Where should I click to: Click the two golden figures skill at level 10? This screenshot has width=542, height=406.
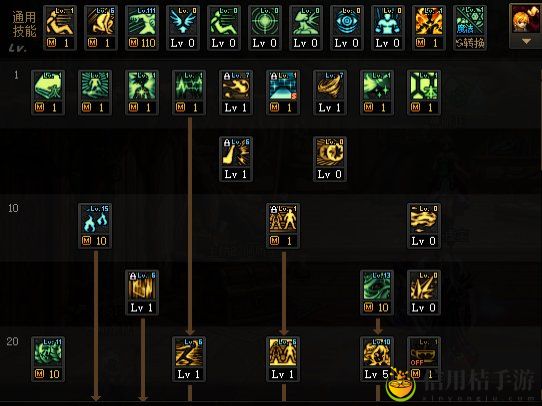pos(283,226)
